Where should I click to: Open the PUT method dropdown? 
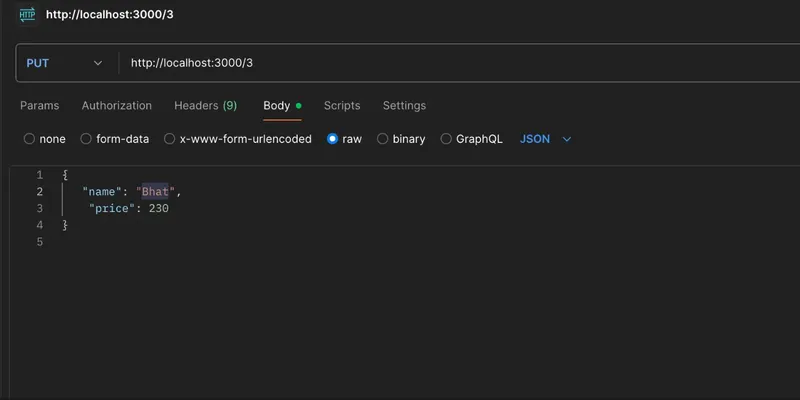tap(64, 63)
